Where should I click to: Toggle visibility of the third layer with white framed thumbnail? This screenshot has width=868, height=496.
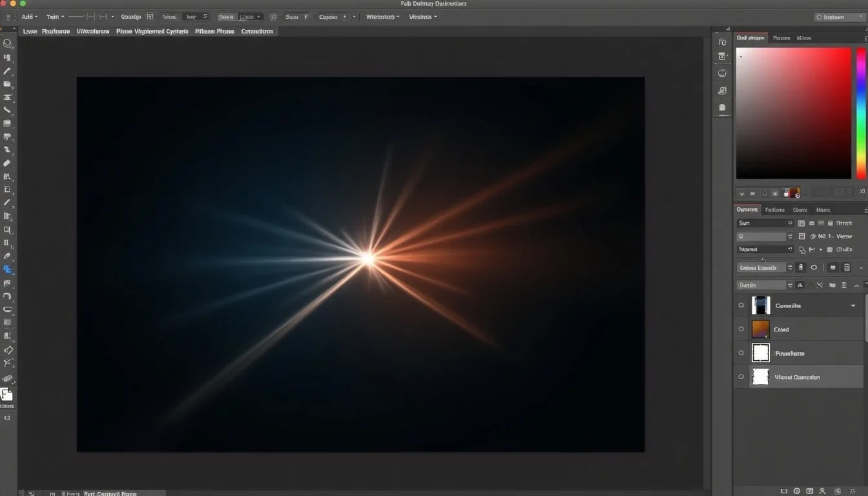[741, 353]
